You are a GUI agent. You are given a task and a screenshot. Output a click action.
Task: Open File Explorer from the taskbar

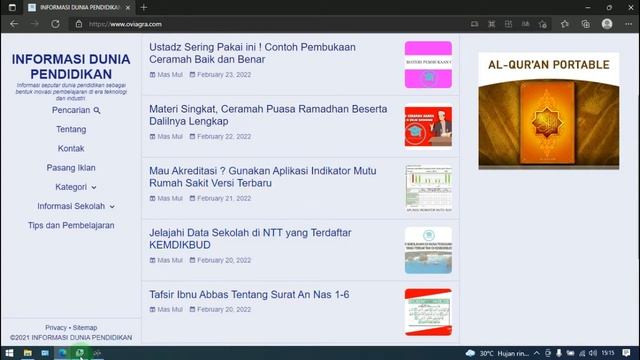(x=27, y=353)
